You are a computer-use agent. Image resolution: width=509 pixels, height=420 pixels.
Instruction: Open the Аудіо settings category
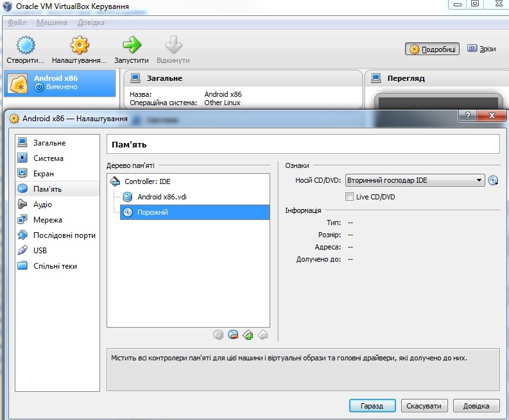click(57, 205)
